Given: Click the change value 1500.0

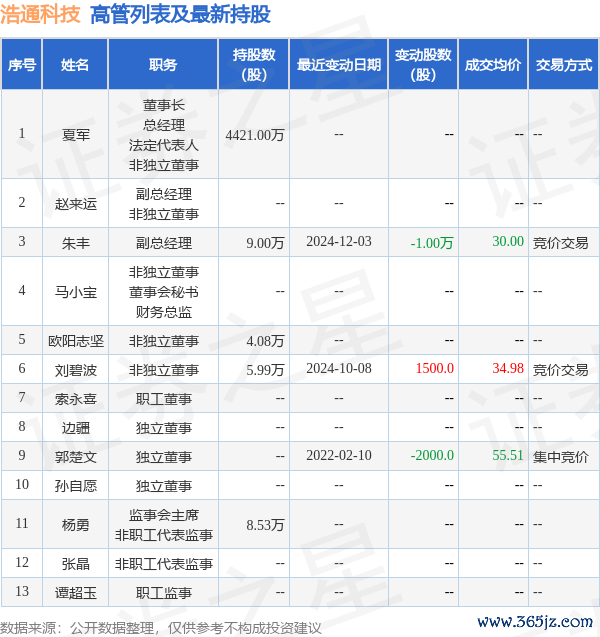Looking at the screenshot, I should 435,368.
